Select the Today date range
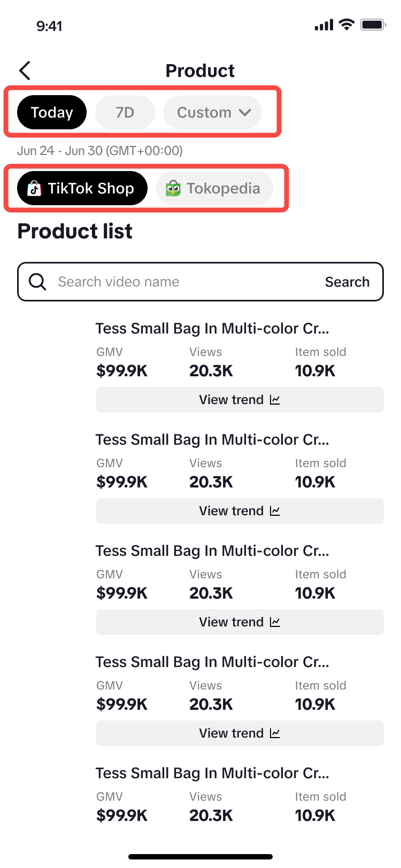This screenshot has height=868, width=401. coord(52,112)
